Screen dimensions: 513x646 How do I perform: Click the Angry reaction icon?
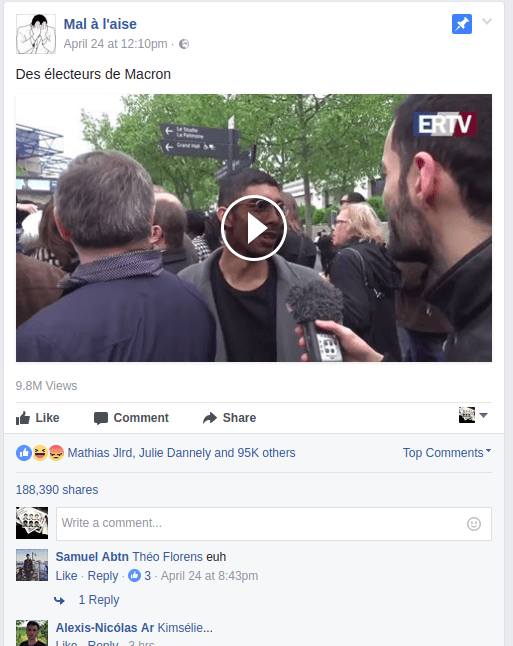[x=56, y=453]
